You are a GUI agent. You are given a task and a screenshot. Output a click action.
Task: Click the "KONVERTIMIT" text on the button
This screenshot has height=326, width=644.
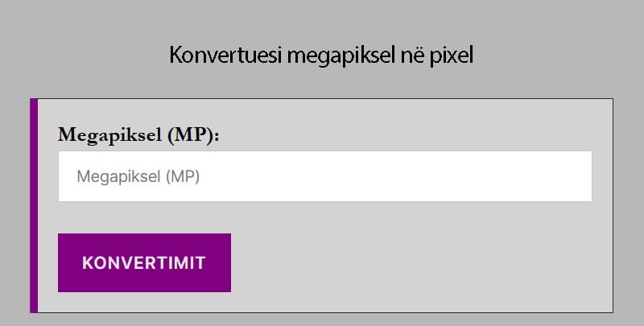coord(144,263)
